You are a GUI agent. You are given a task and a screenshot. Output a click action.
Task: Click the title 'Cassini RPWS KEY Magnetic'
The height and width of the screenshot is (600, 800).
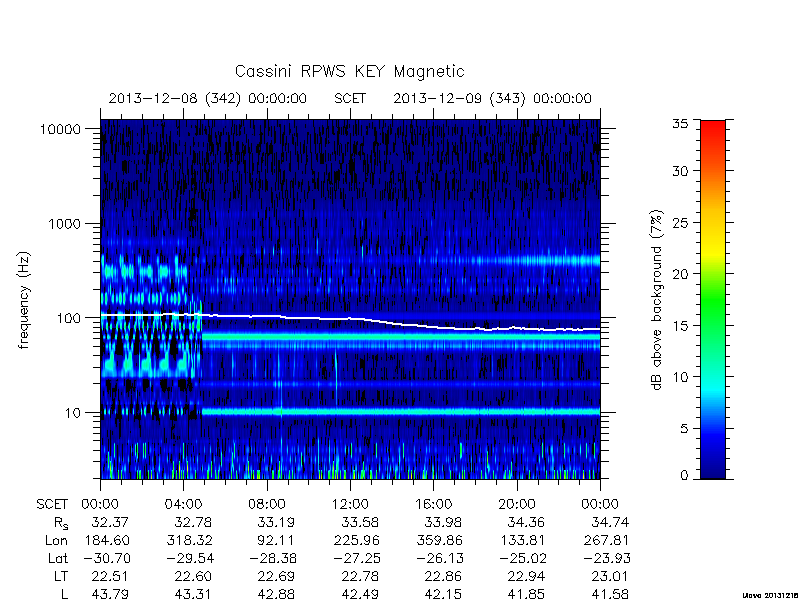point(349,71)
